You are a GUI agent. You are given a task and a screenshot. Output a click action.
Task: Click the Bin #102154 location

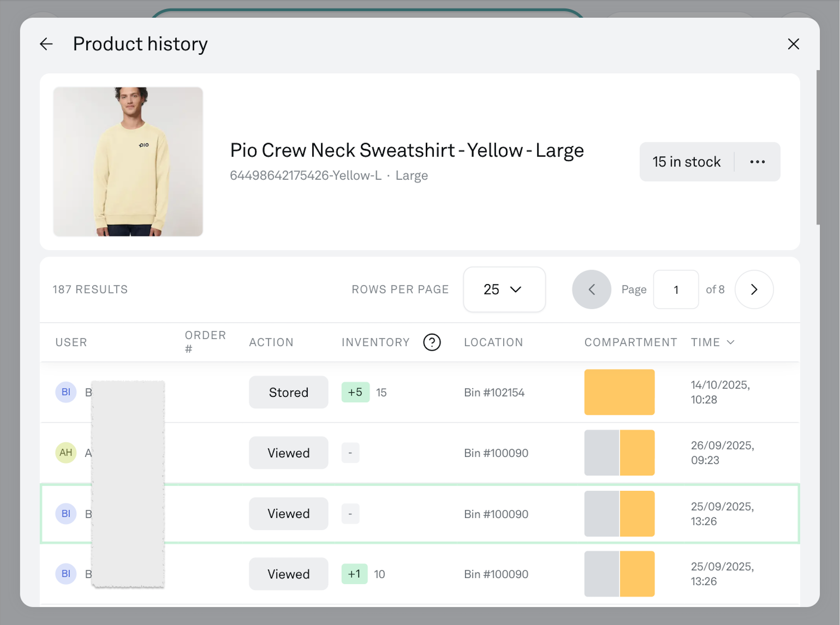click(x=494, y=393)
